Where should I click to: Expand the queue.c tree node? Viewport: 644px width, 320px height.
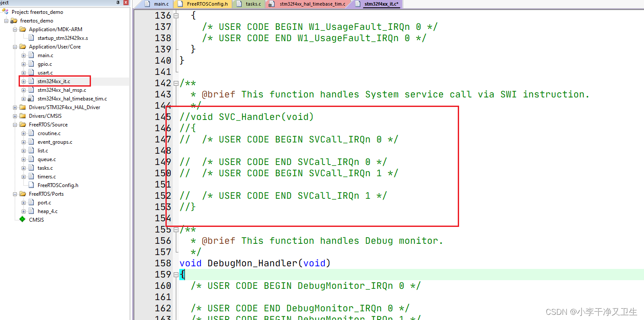coord(23,159)
